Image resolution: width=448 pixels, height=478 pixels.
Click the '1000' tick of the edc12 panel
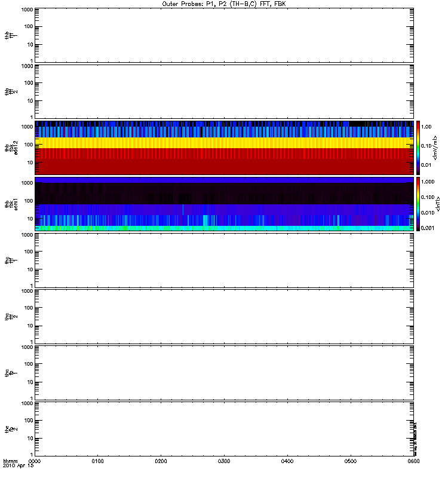27,127
